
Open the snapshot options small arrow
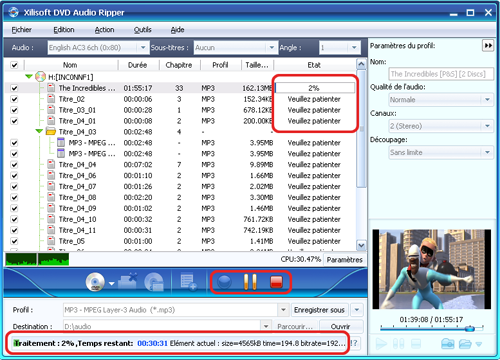479,344
